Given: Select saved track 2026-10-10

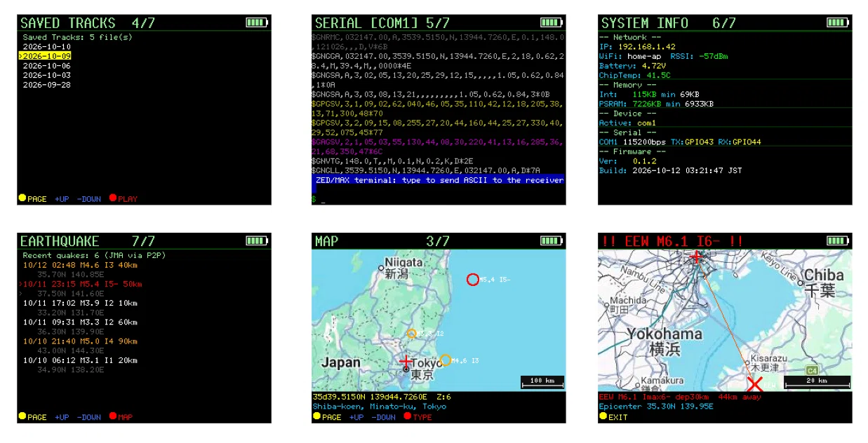Looking at the screenshot, I should tap(47, 46).
